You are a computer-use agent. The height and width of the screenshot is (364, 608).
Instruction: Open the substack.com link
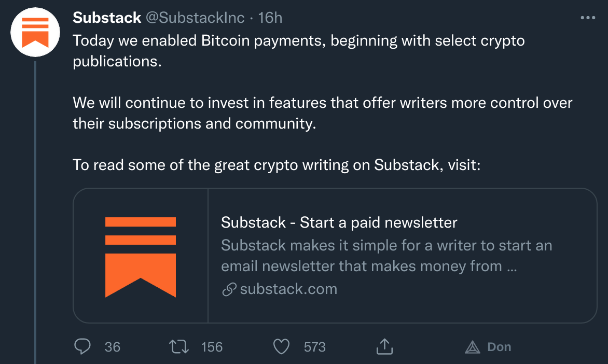[x=287, y=289]
